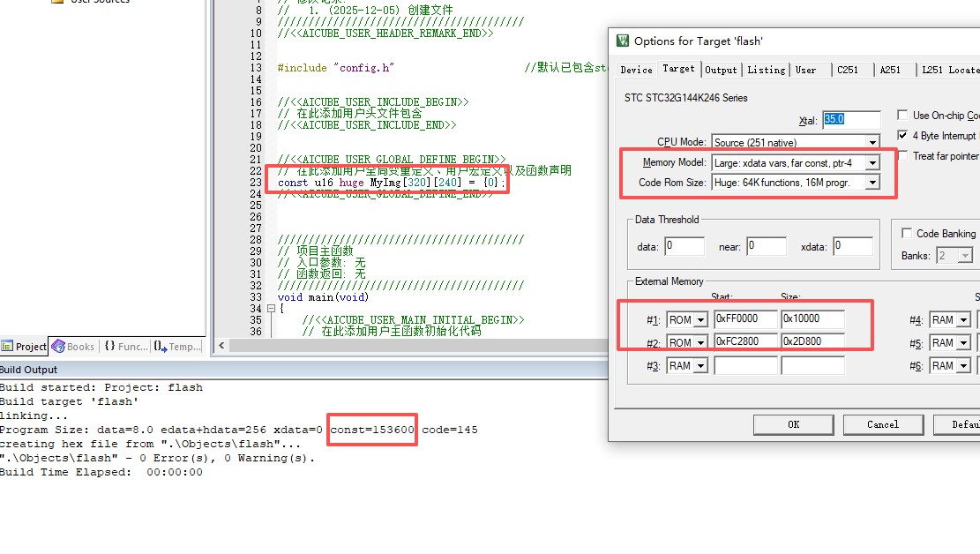
Task: Open external memory #3 type dropdown
Action: (700, 366)
